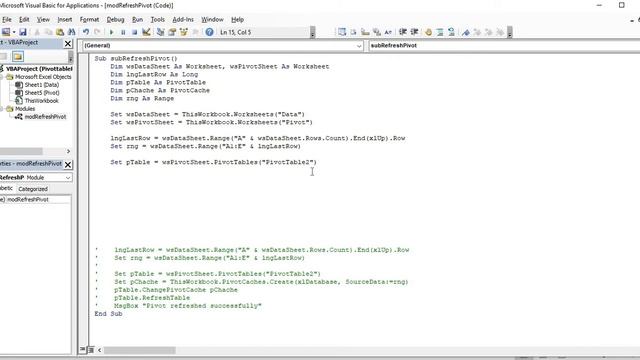Open the (General) object dropdown
The height and width of the screenshot is (360, 640).
coord(359,46)
